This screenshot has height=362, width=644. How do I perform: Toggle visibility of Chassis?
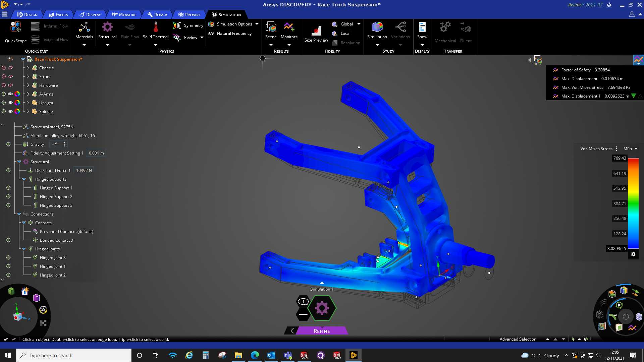[x=10, y=68]
